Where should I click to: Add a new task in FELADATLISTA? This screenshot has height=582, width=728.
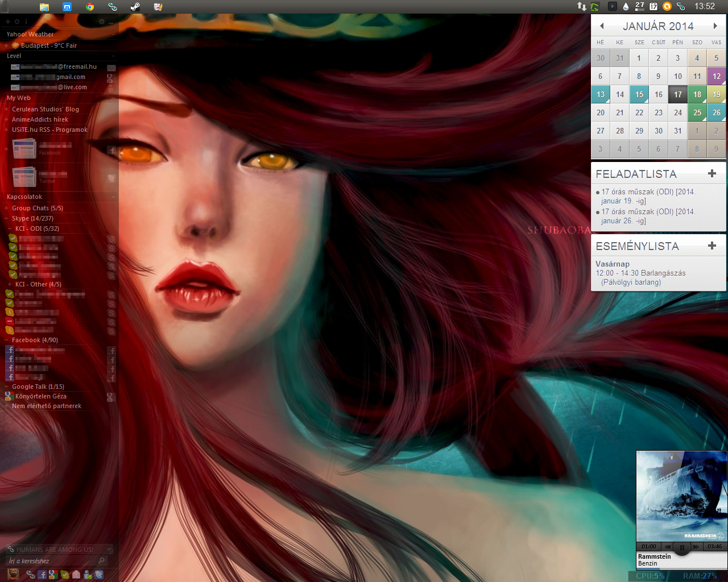[712, 173]
